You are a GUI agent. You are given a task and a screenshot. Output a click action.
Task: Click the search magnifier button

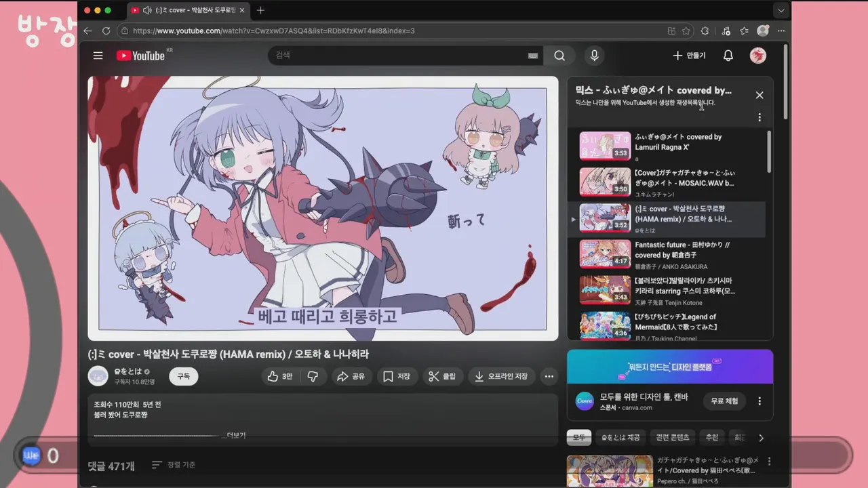tap(559, 56)
